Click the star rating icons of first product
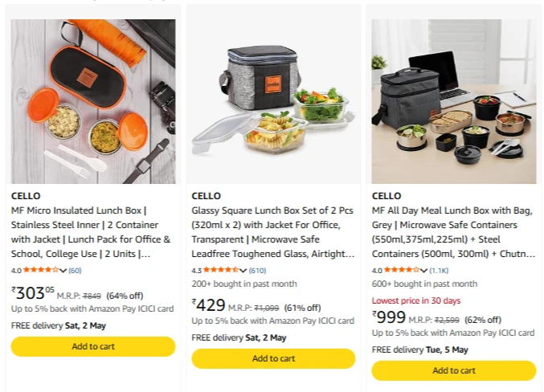Image resolution: width=544 pixels, height=392 pixels. coord(40,271)
